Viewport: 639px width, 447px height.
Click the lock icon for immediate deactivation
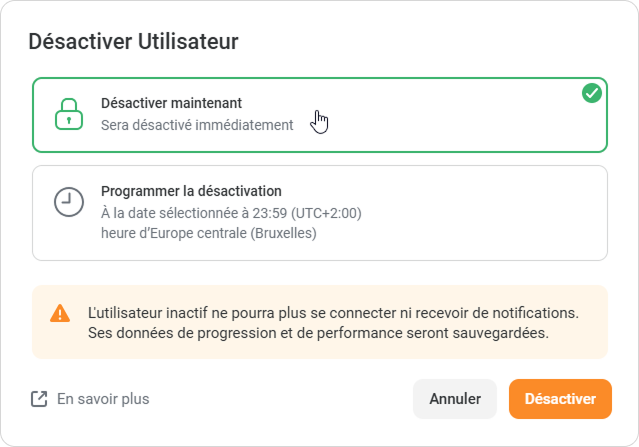67,114
